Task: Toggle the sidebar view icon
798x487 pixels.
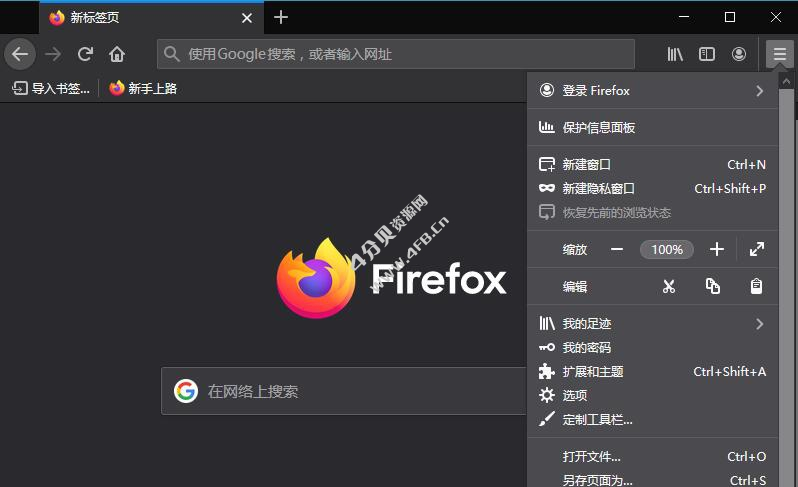Action: tap(707, 54)
